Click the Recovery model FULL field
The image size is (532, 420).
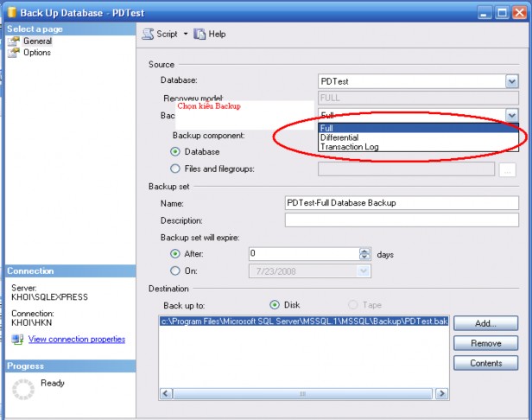point(418,99)
